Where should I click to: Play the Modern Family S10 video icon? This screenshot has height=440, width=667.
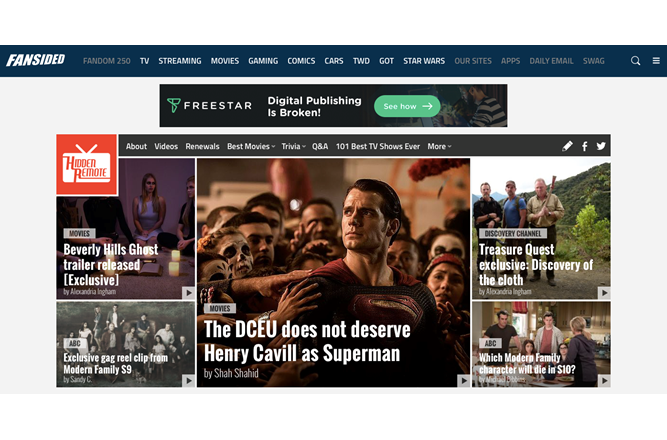(x=604, y=381)
